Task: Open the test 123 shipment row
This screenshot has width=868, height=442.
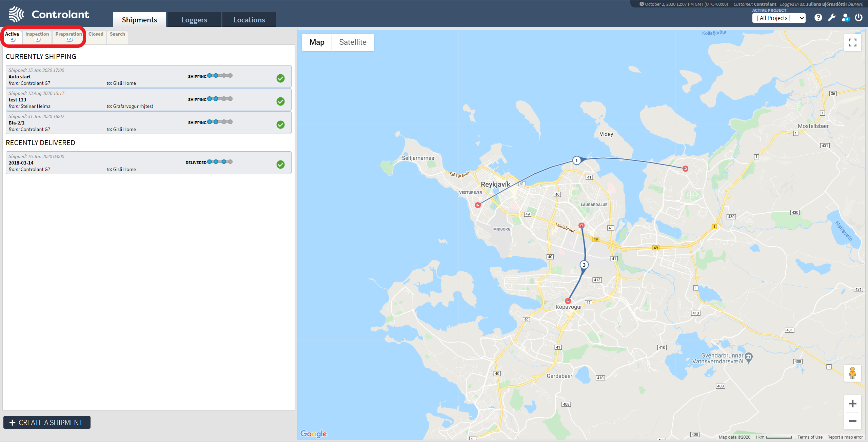Action: [x=149, y=100]
